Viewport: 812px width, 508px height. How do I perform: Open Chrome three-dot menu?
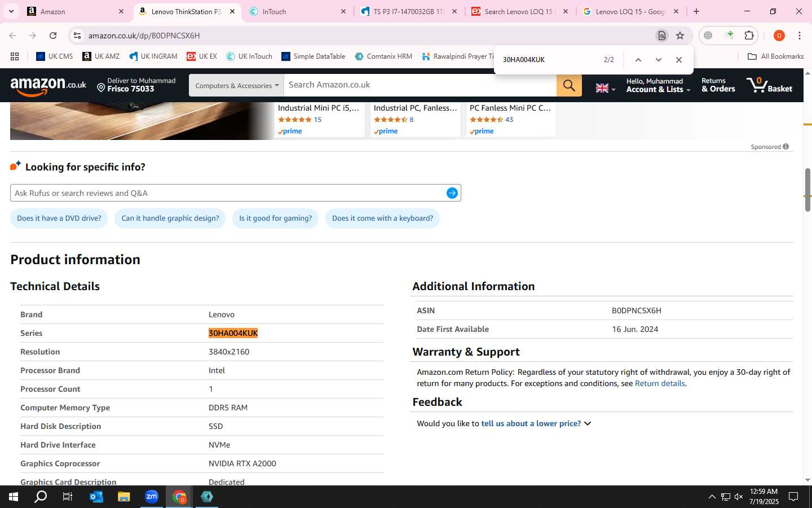click(800, 36)
